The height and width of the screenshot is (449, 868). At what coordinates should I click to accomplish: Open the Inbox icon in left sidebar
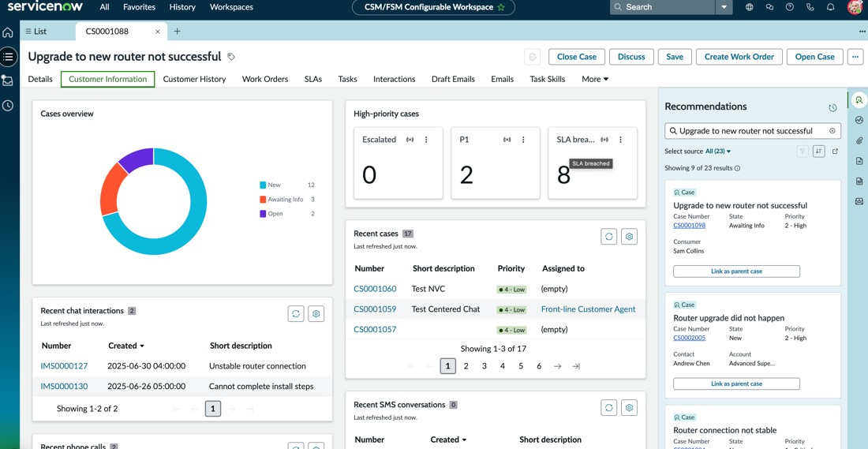pyautogui.click(x=8, y=80)
